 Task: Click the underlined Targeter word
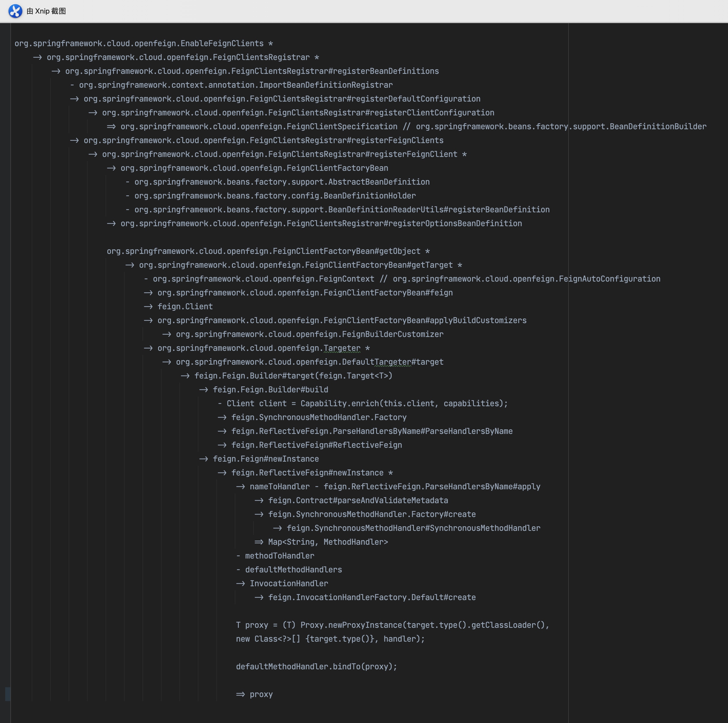(342, 348)
